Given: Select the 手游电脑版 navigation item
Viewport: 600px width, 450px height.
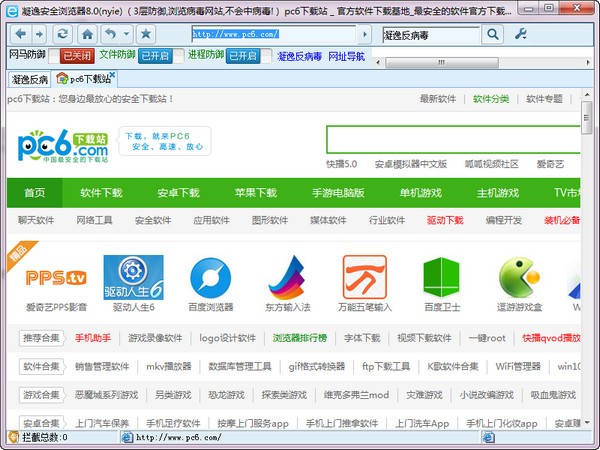Looking at the screenshot, I should 338,193.
